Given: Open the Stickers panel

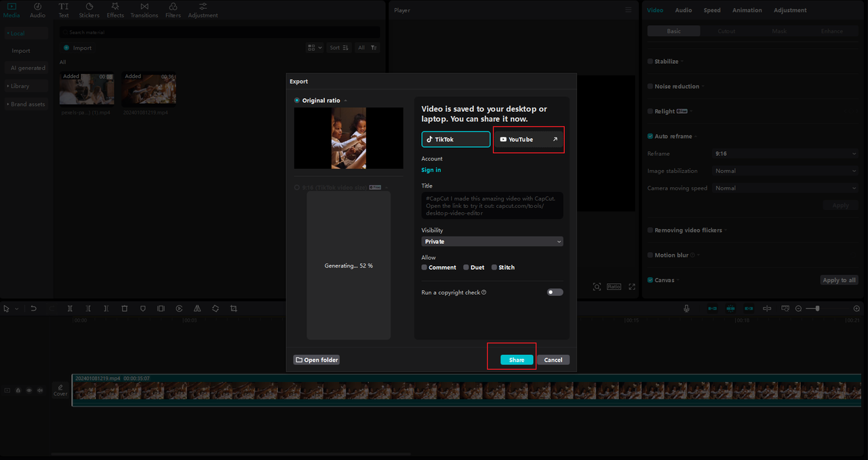Looking at the screenshot, I should tap(89, 10).
